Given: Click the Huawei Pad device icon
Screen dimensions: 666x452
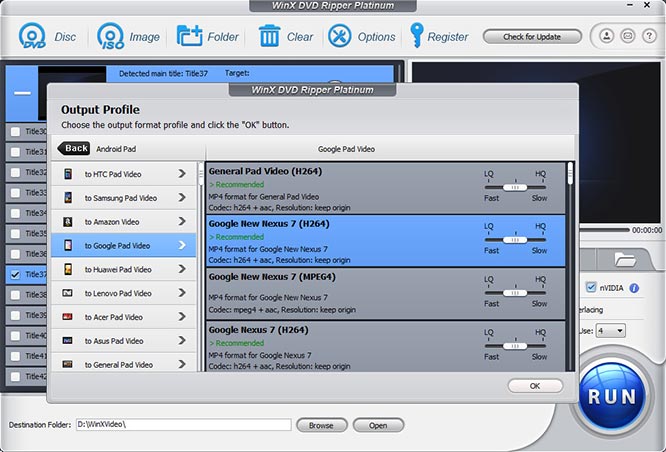Looking at the screenshot, I should [x=68, y=269].
